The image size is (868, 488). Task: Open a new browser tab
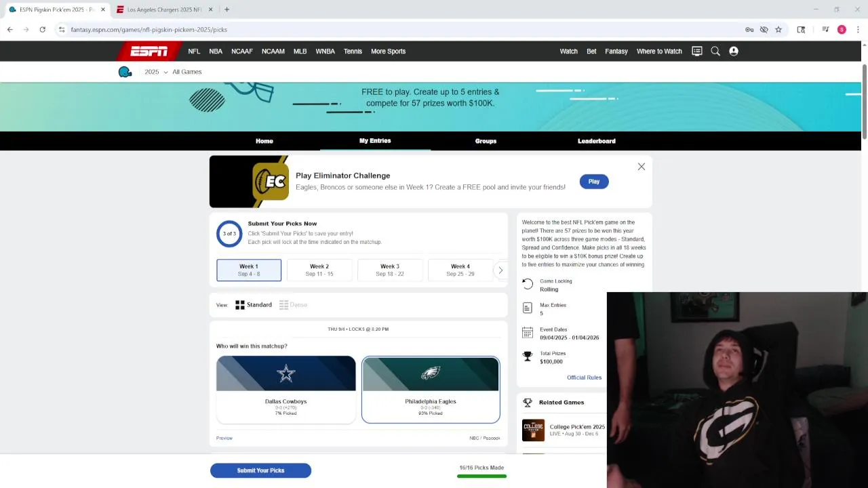(226, 9)
